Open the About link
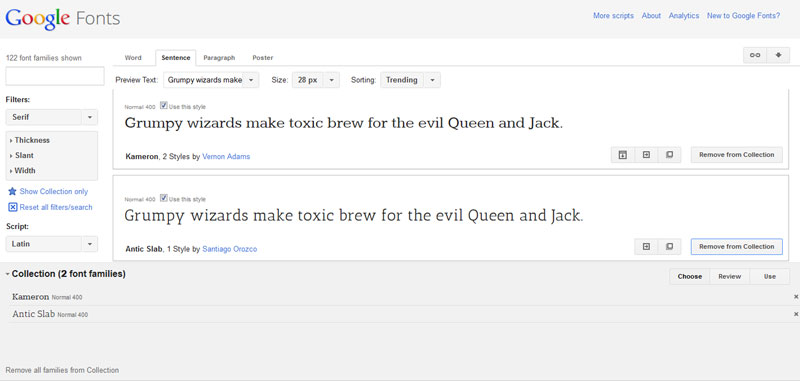 point(651,16)
